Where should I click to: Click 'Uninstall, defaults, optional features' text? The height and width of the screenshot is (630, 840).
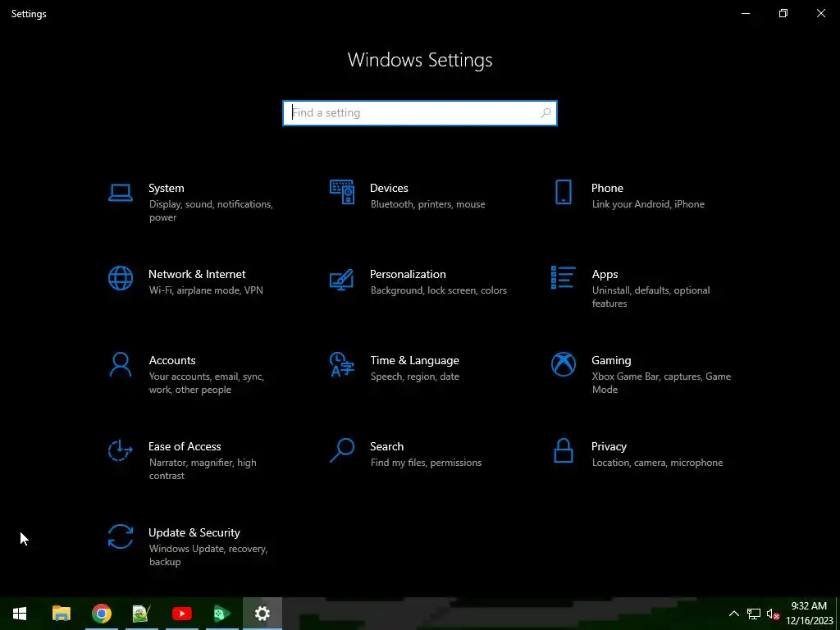651,297
